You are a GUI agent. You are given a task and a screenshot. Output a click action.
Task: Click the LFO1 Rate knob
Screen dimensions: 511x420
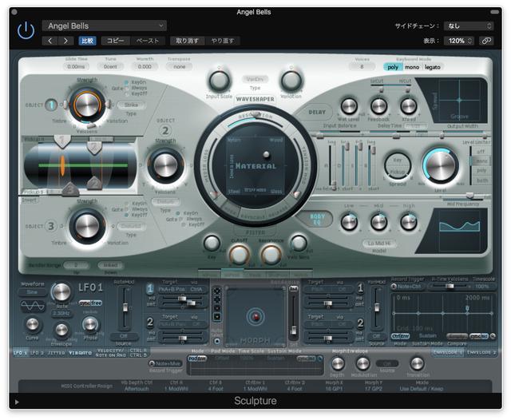tap(61, 292)
